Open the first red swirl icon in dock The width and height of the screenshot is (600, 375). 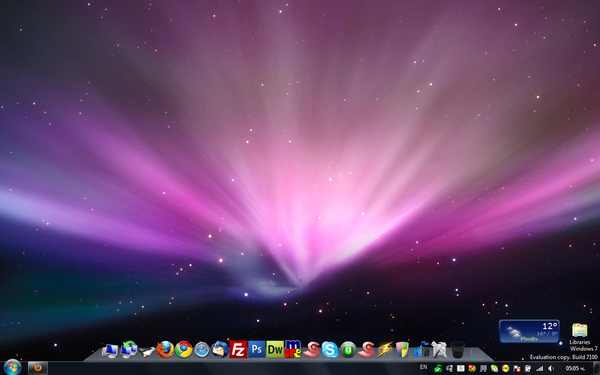311,349
